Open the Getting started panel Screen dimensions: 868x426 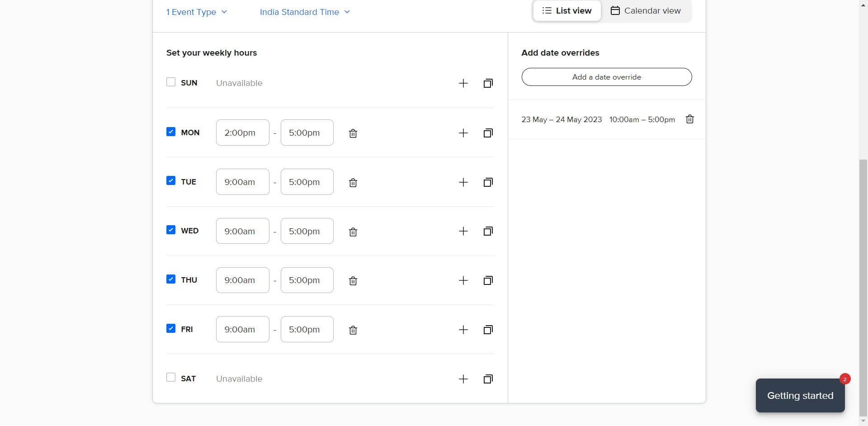pyautogui.click(x=800, y=395)
